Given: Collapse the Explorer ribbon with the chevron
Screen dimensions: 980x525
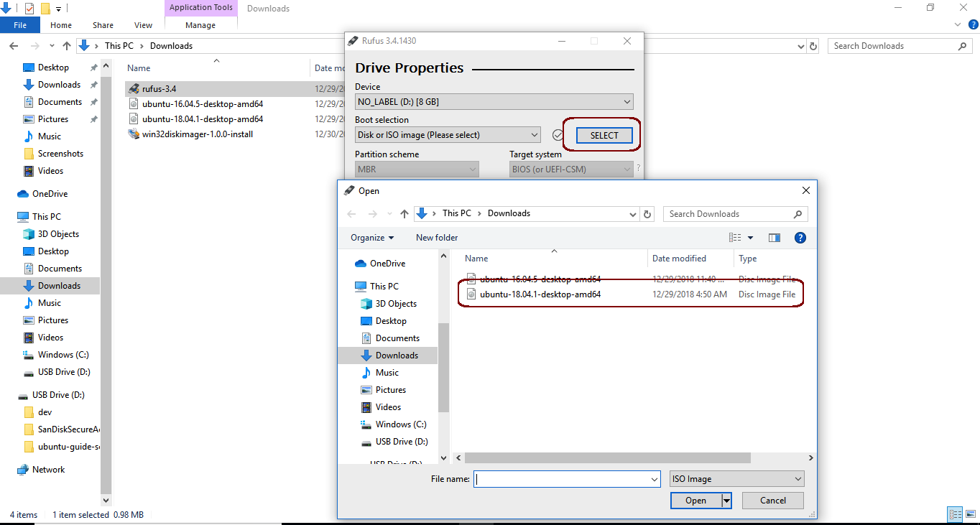Looking at the screenshot, I should [957, 24].
